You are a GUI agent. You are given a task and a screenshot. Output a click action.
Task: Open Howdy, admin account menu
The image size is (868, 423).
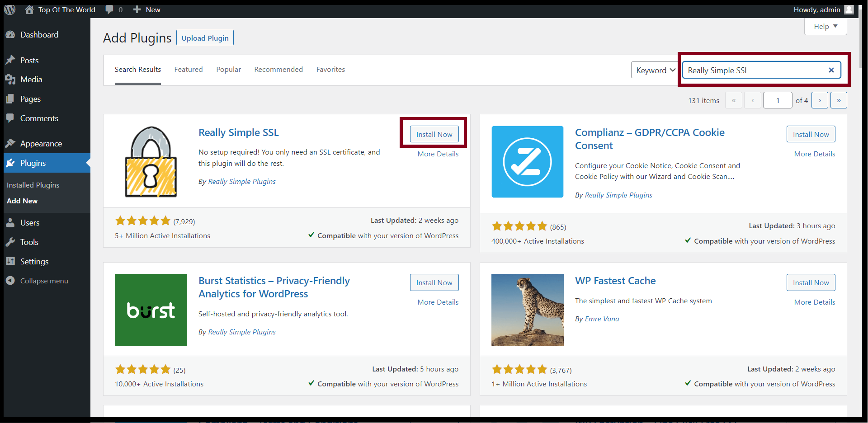point(823,9)
